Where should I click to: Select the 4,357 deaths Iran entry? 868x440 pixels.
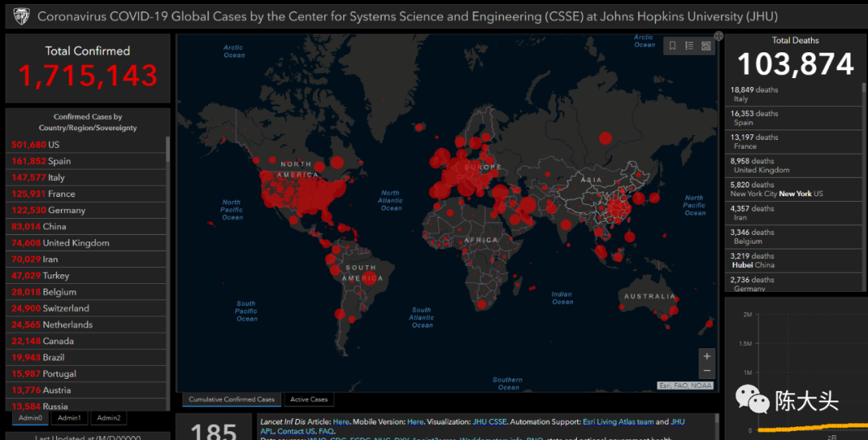click(793, 213)
